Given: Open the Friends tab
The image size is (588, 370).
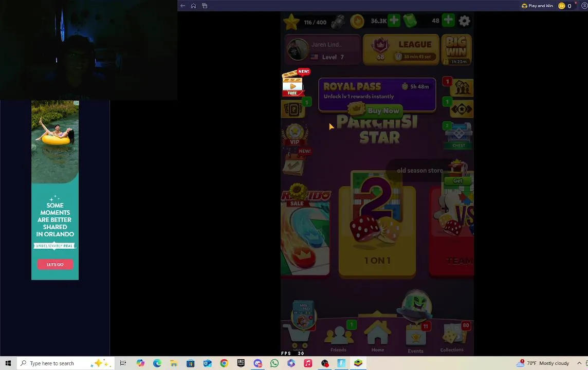Looking at the screenshot, I should pyautogui.click(x=339, y=338).
